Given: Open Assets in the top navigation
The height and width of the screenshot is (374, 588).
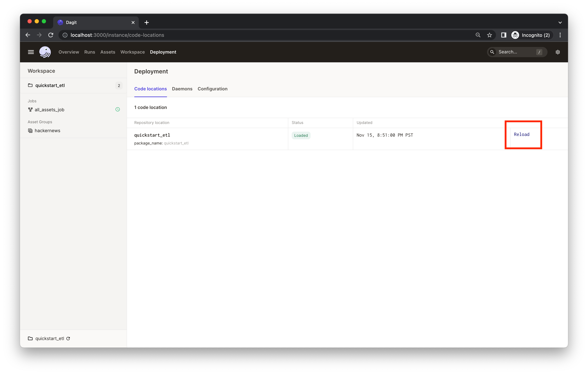Looking at the screenshot, I should click(108, 52).
